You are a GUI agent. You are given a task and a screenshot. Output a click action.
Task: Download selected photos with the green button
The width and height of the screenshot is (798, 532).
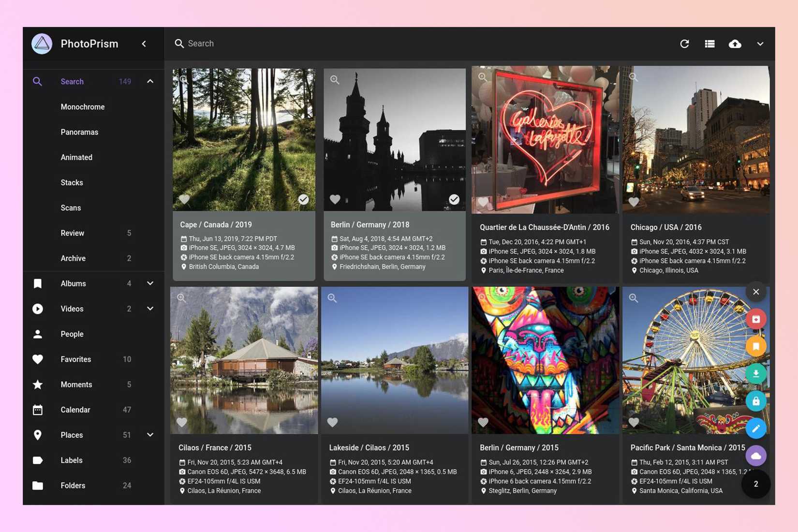pyautogui.click(x=756, y=374)
